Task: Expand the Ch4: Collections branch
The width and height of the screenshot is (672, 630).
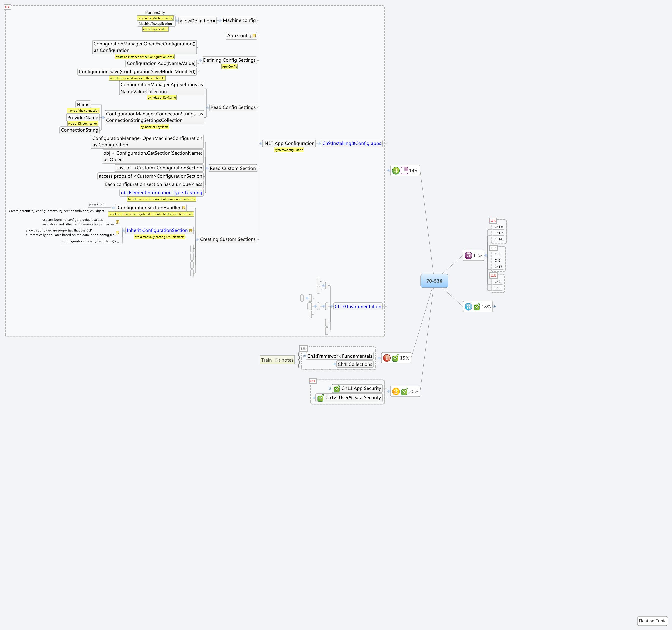Action: tap(335, 364)
